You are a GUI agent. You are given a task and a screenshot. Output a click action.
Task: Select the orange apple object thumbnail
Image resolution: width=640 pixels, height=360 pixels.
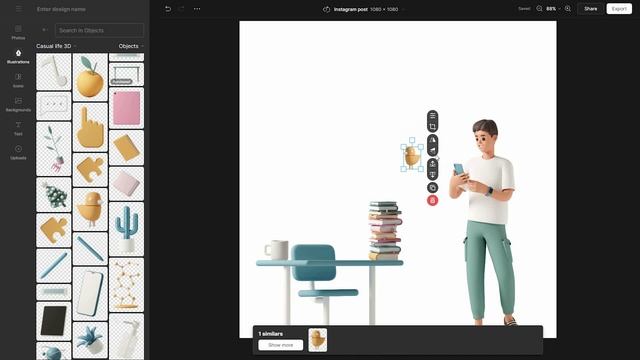tap(90, 77)
